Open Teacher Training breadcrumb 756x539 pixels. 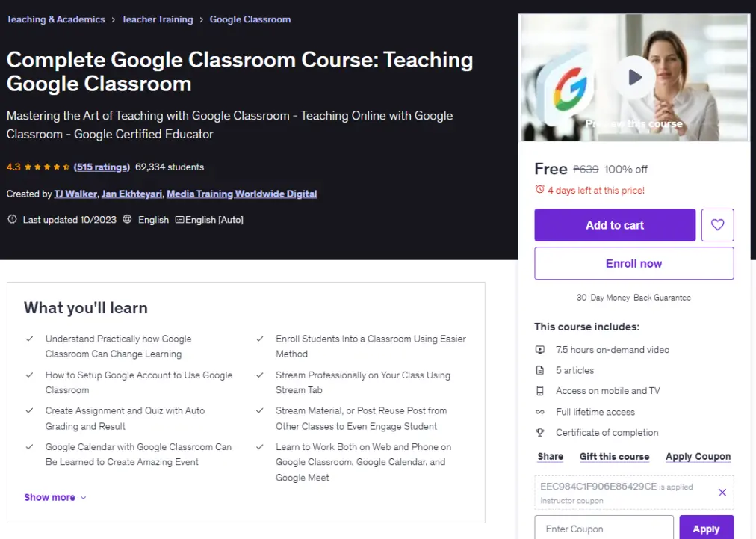157,19
